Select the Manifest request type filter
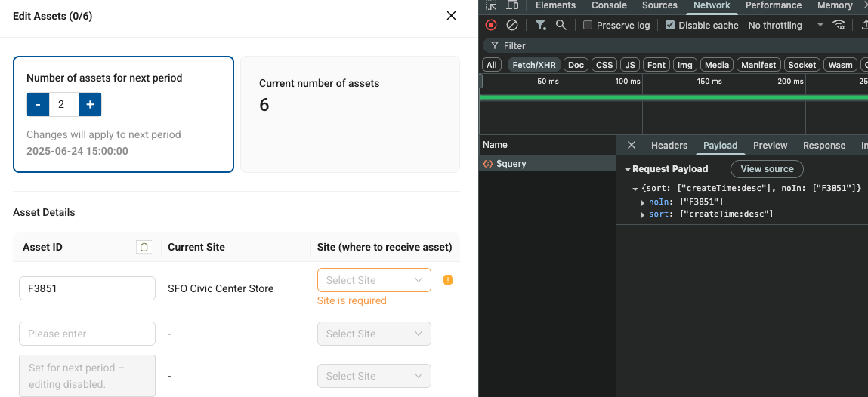Screen dimensions: 868x397 pos(758,65)
